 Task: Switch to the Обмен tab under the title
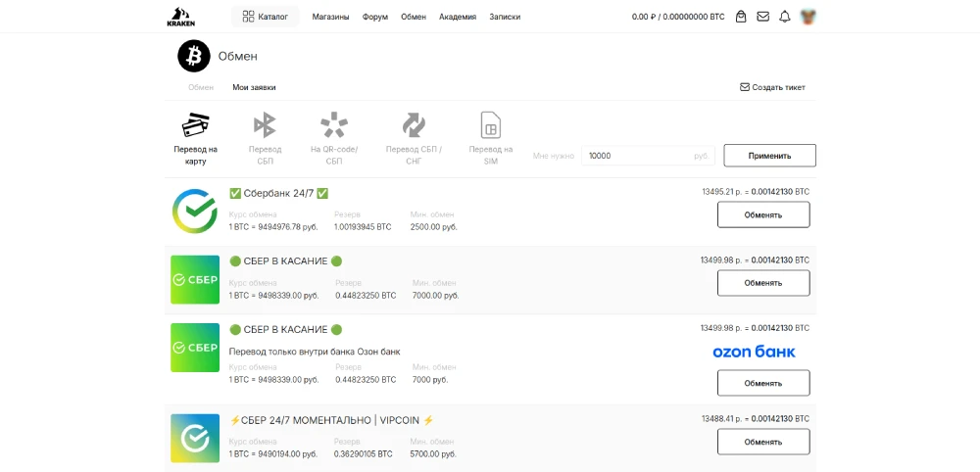tap(201, 87)
